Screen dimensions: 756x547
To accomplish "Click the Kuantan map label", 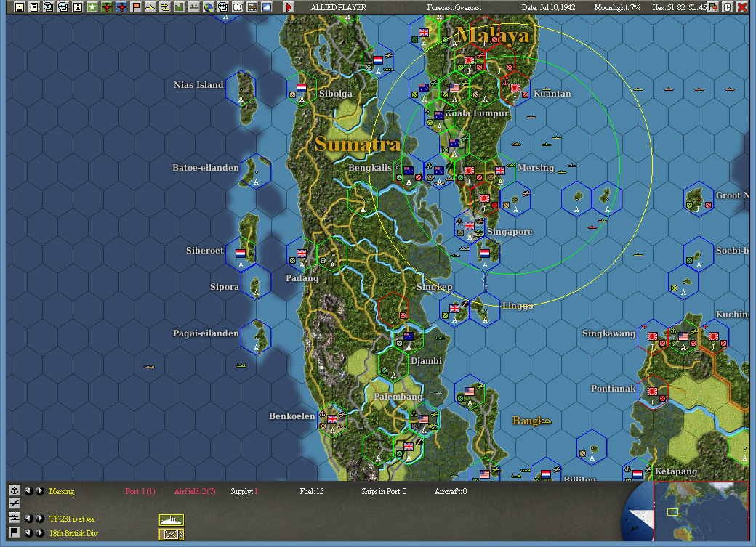I will tap(552, 94).
